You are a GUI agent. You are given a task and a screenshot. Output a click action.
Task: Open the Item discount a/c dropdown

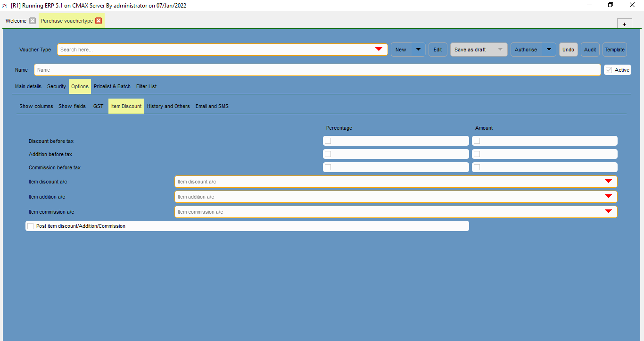608,182
